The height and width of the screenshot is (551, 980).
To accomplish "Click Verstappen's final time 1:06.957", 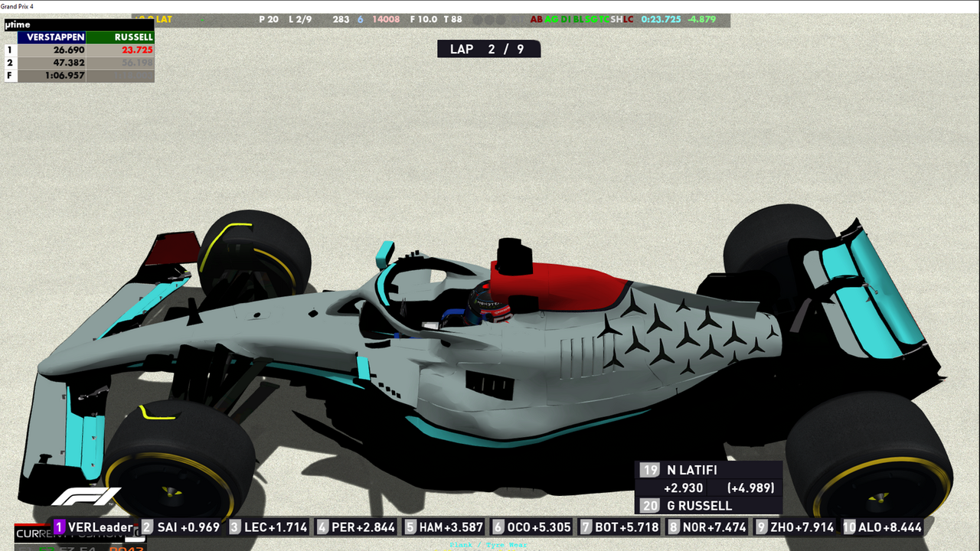I will (64, 76).
